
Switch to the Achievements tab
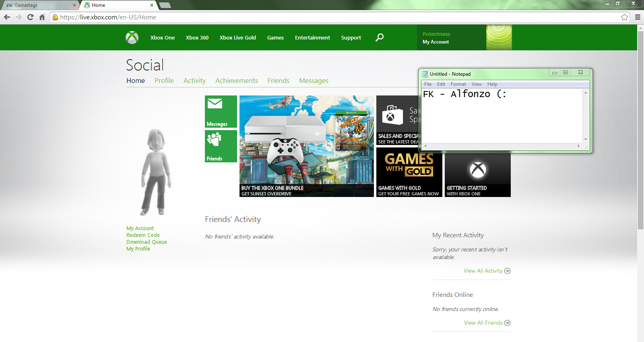click(x=237, y=81)
